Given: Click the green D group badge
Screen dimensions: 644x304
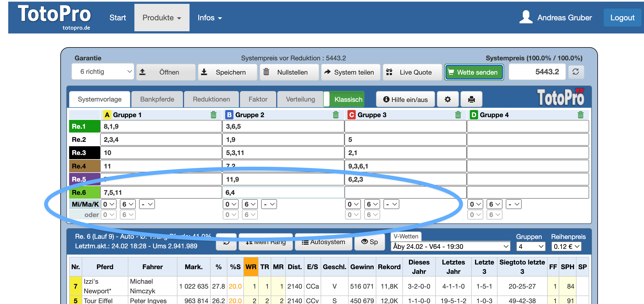Looking at the screenshot, I should click(474, 115).
